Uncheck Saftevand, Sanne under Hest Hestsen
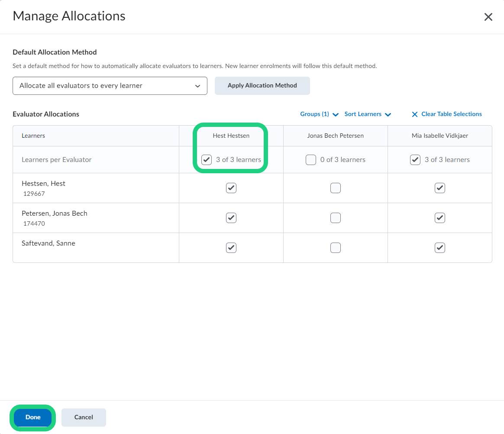 (x=231, y=247)
